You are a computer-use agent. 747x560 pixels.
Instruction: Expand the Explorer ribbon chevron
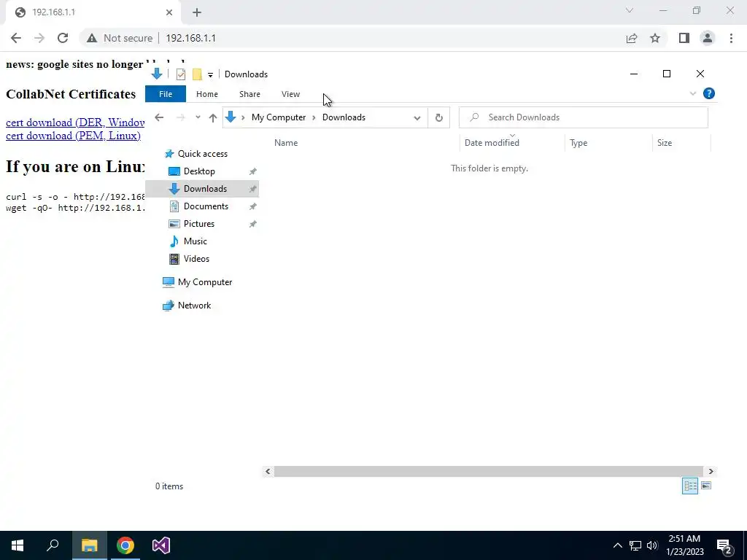click(x=693, y=94)
